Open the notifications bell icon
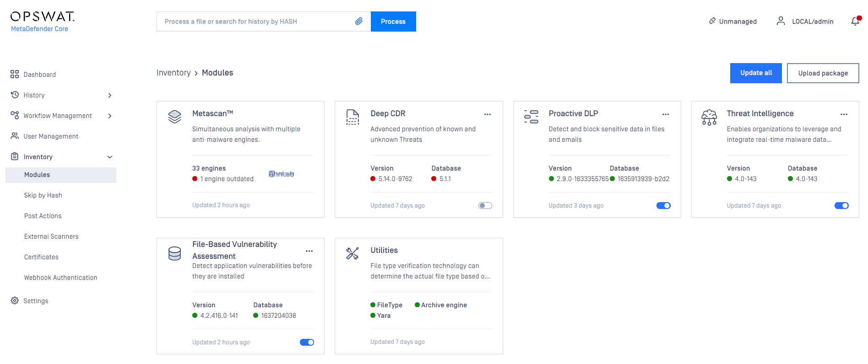The image size is (868, 364). pos(855,21)
